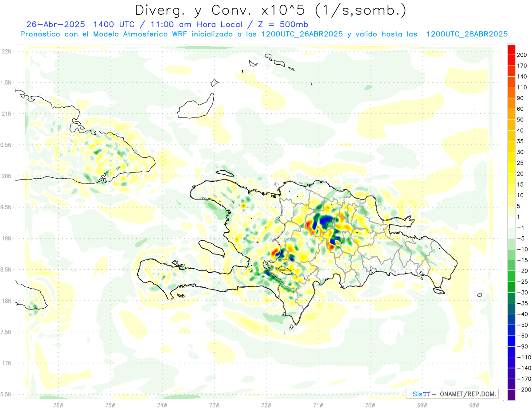Click the '73W' longitude label
The height and width of the screenshot is (411, 532).
click(x=214, y=404)
